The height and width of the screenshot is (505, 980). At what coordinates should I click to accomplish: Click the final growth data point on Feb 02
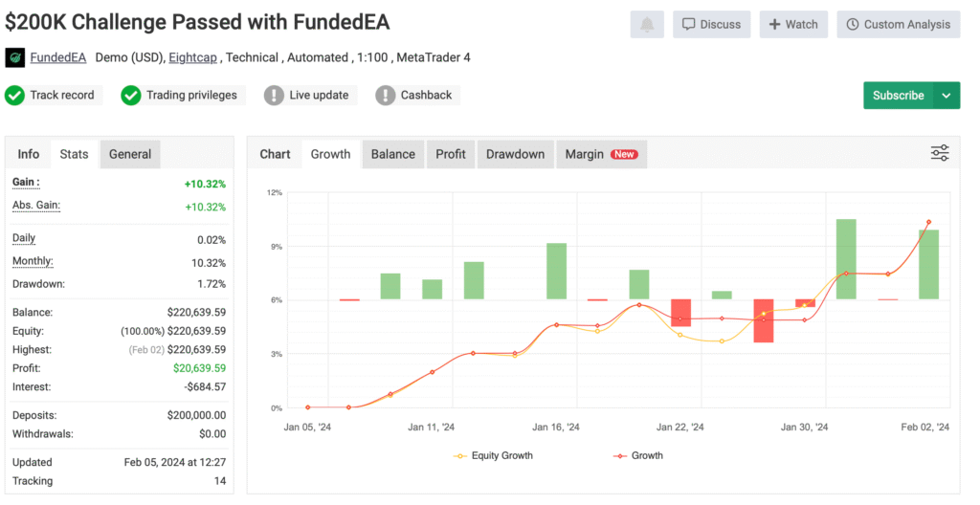pos(928,222)
